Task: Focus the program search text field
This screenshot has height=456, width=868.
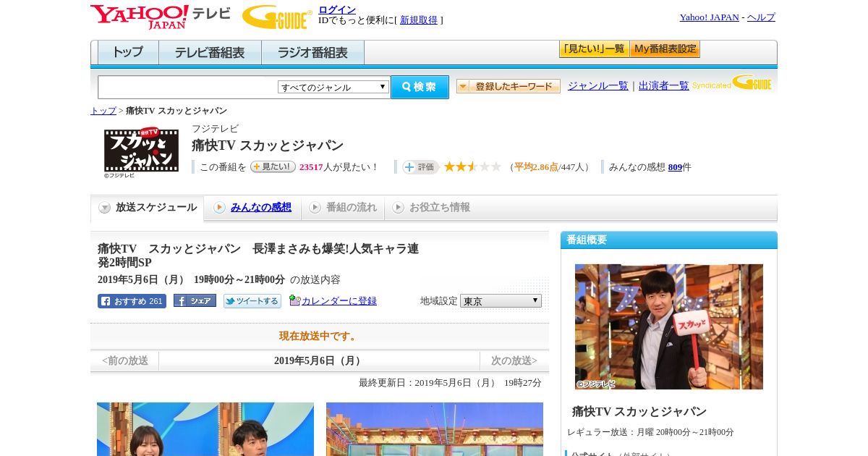Action: pyautogui.click(x=188, y=87)
